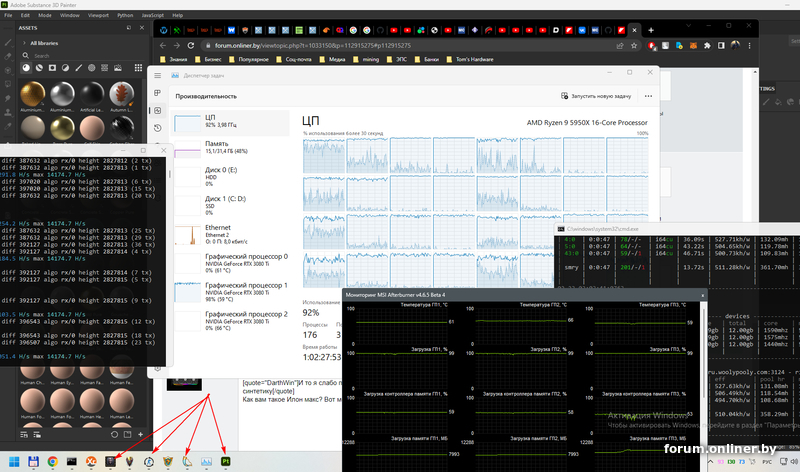Expand the All libraries tree
The image size is (800, 472).
coord(25,43)
